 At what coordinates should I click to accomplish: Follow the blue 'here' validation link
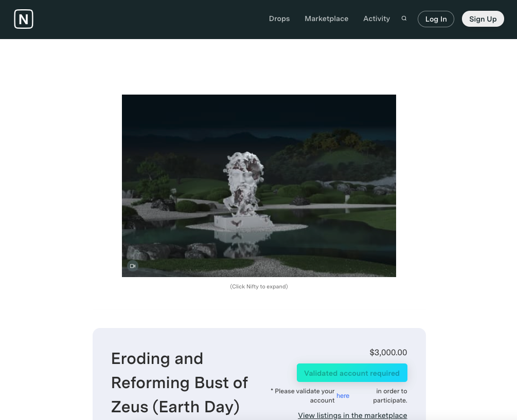(x=343, y=396)
